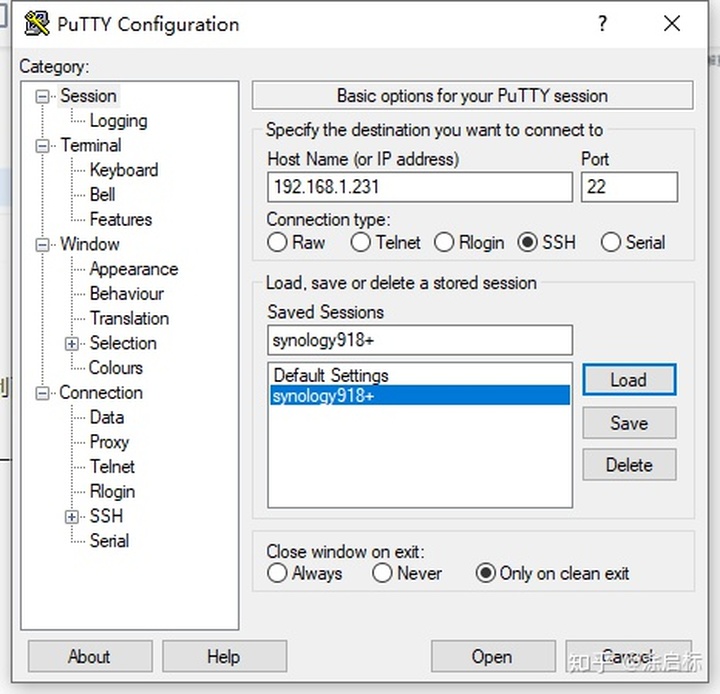Choose Serial connection type radio button
Screen dimensions: 720x694
coord(611,242)
